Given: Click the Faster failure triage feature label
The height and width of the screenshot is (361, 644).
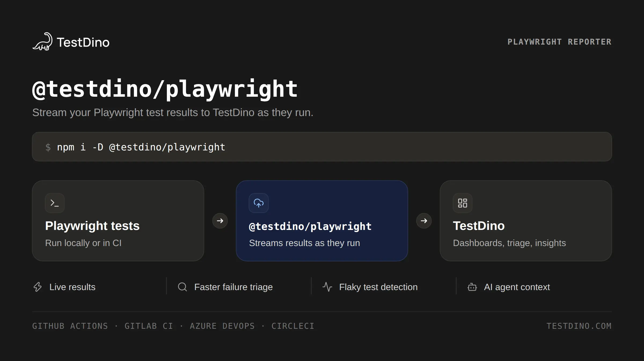Looking at the screenshot, I should [x=233, y=287].
